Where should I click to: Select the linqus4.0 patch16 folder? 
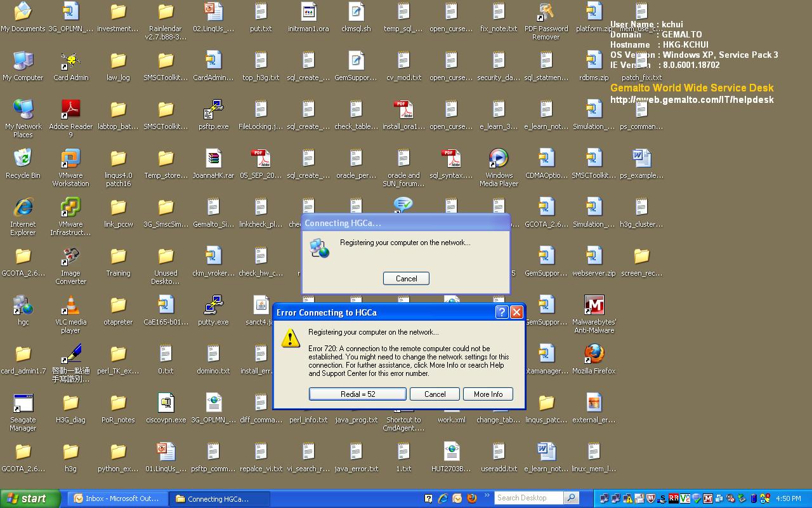pyautogui.click(x=118, y=168)
